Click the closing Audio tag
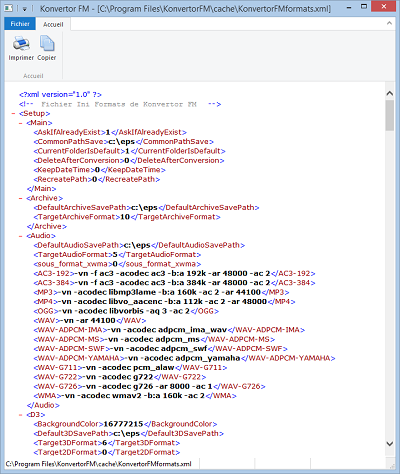Image resolution: width=400 pixels, height=474 pixels. 43,405
